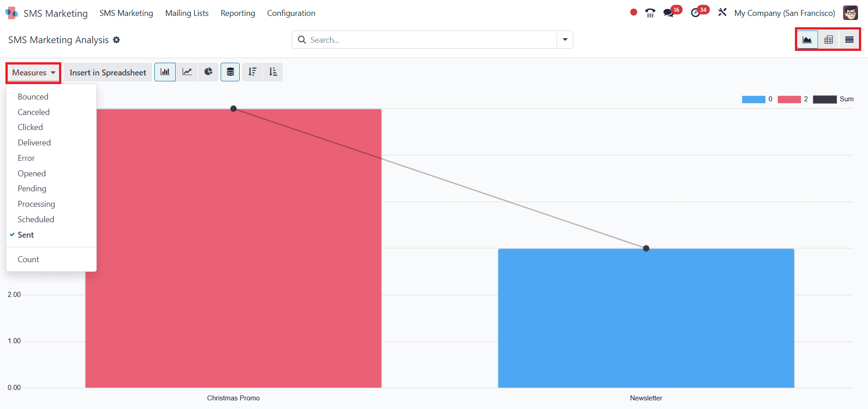Enable the Canceled measure

point(51,112)
